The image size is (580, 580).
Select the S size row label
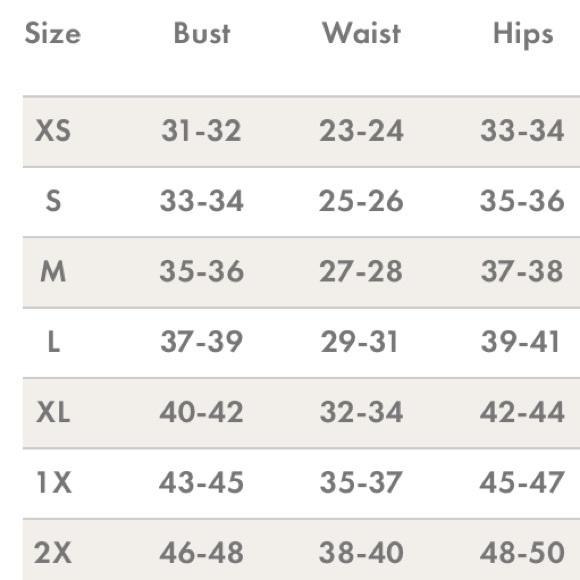[x=53, y=201]
